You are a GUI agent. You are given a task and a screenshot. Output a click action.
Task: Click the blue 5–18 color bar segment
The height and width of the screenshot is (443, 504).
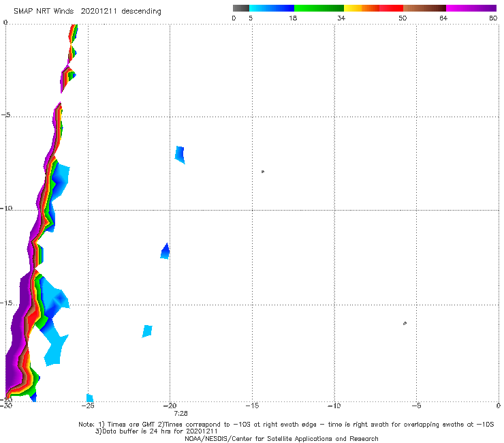pos(272,8)
